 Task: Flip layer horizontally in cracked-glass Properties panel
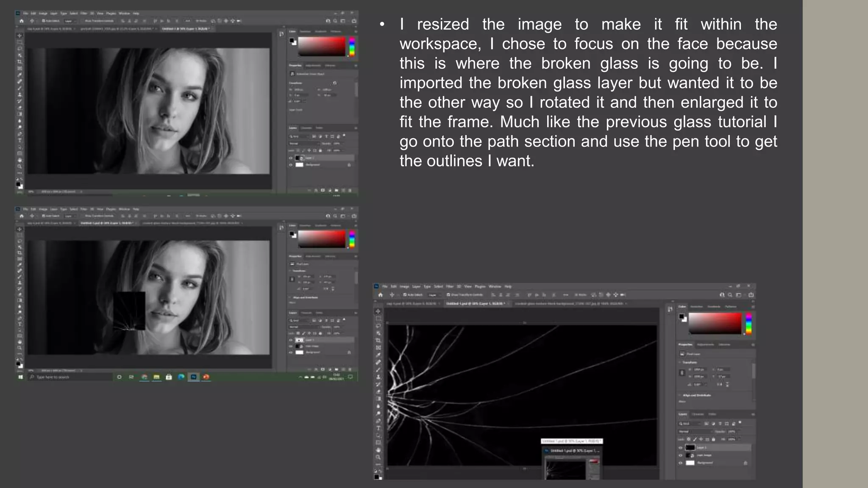(720, 384)
